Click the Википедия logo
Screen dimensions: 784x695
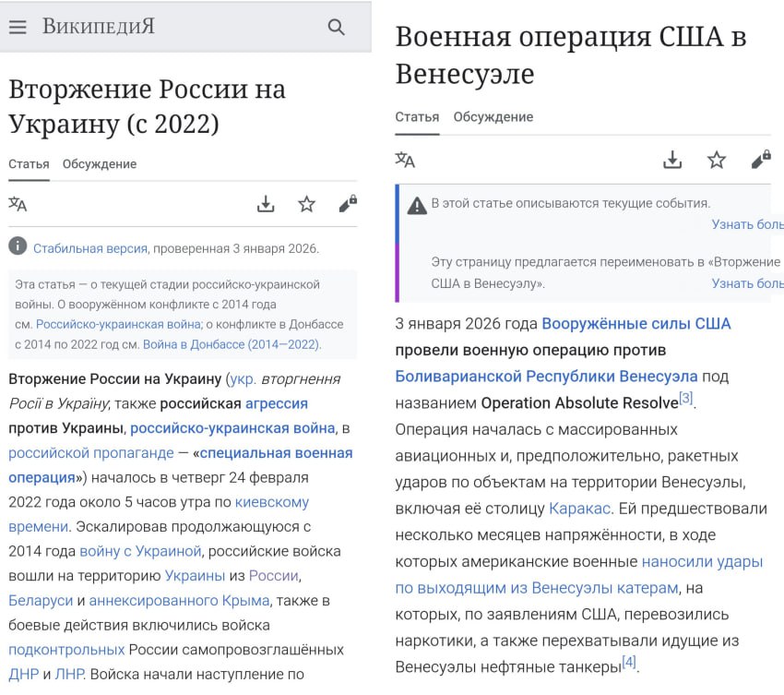(x=98, y=27)
